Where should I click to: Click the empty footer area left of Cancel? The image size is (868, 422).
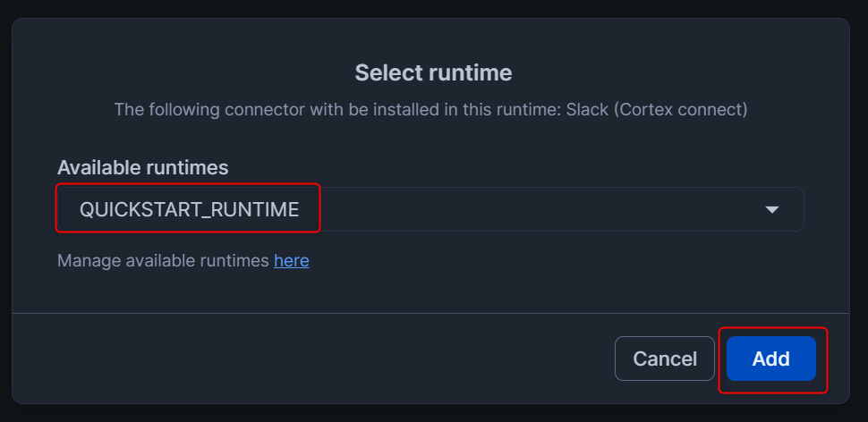tap(313, 359)
